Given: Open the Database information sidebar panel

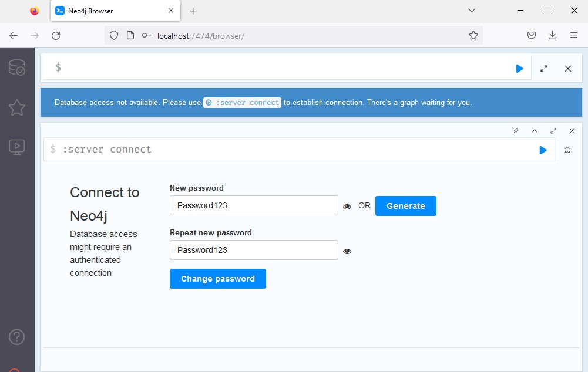Looking at the screenshot, I should pyautogui.click(x=17, y=68).
